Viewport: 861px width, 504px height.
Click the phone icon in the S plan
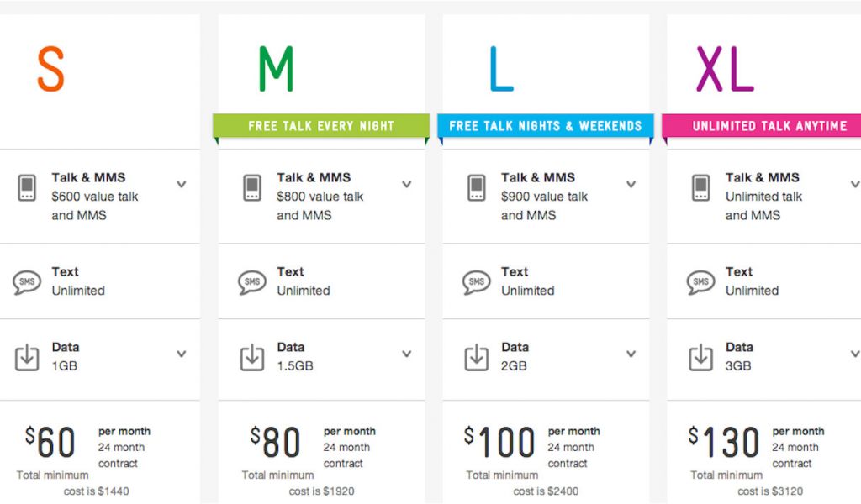27,187
